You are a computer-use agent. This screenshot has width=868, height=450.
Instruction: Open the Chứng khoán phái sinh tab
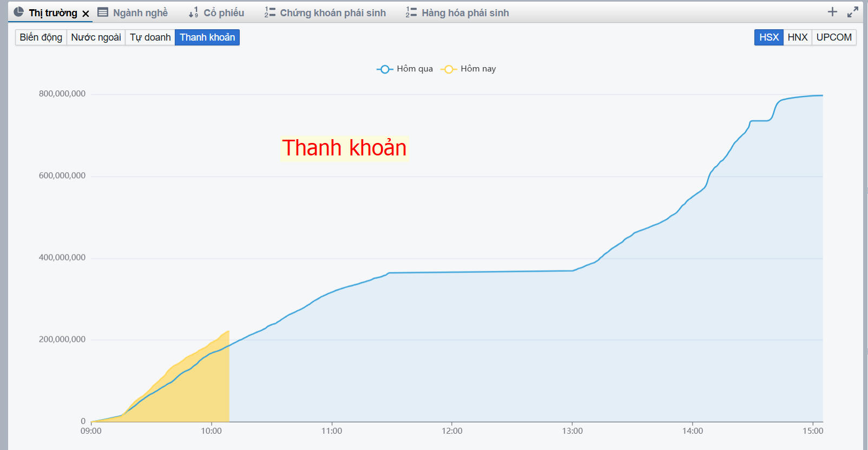point(333,13)
